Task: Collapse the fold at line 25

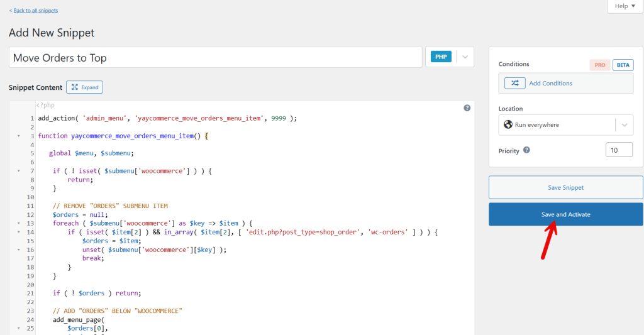Action: pos(18,329)
